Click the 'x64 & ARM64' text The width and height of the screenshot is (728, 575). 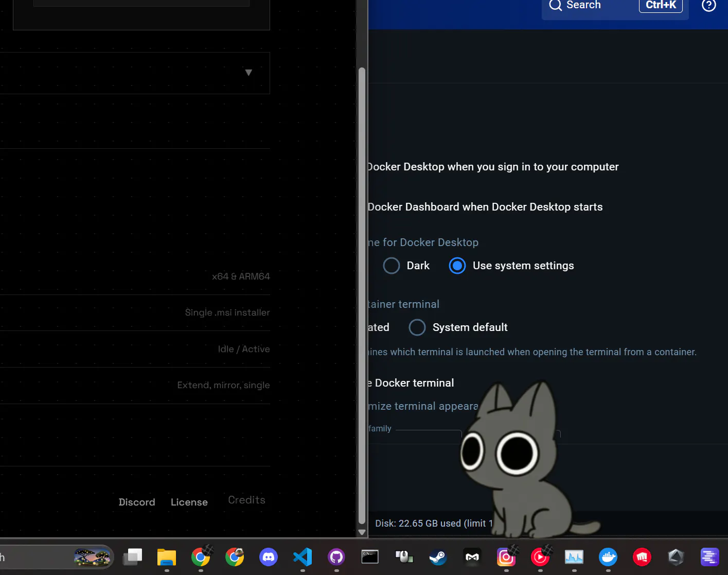241,276
